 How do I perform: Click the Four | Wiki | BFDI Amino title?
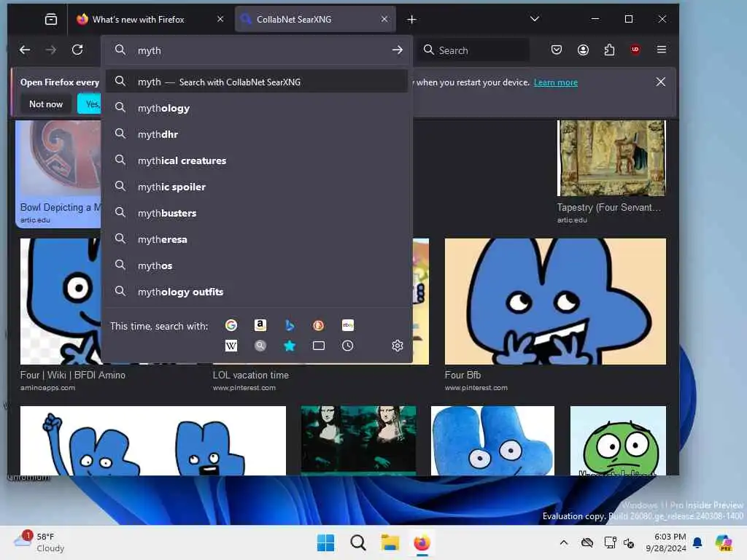click(72, 376)
